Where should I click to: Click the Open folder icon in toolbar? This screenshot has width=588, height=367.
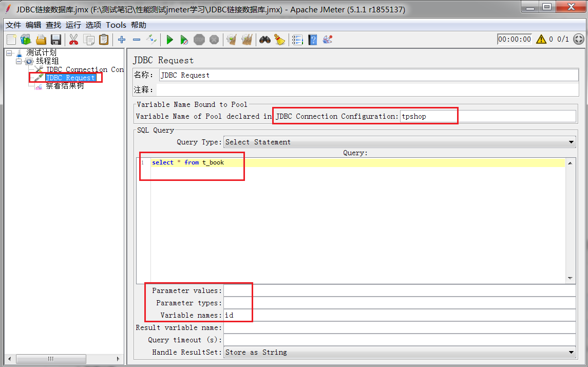tap(41, 40)
